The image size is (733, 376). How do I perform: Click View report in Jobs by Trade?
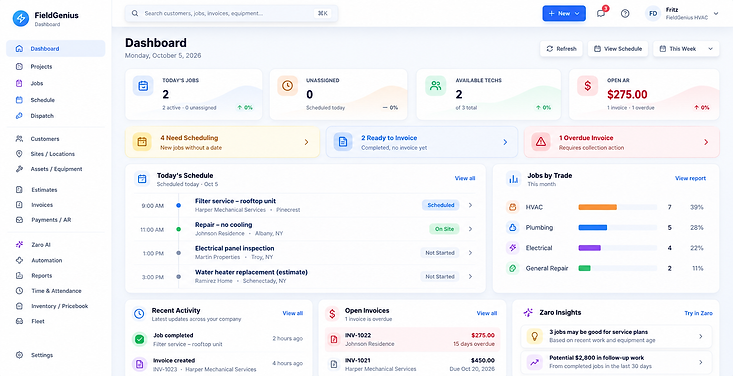690,178
